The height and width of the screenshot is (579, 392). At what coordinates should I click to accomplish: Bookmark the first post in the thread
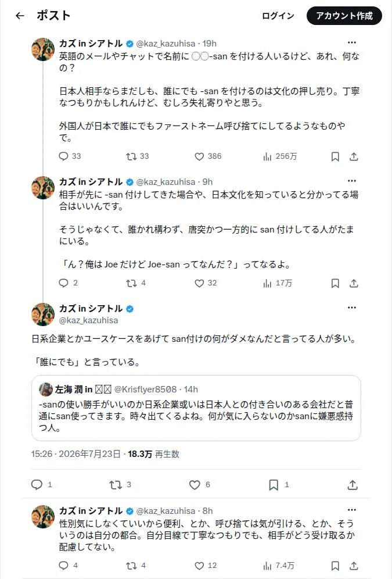point(335,156)
